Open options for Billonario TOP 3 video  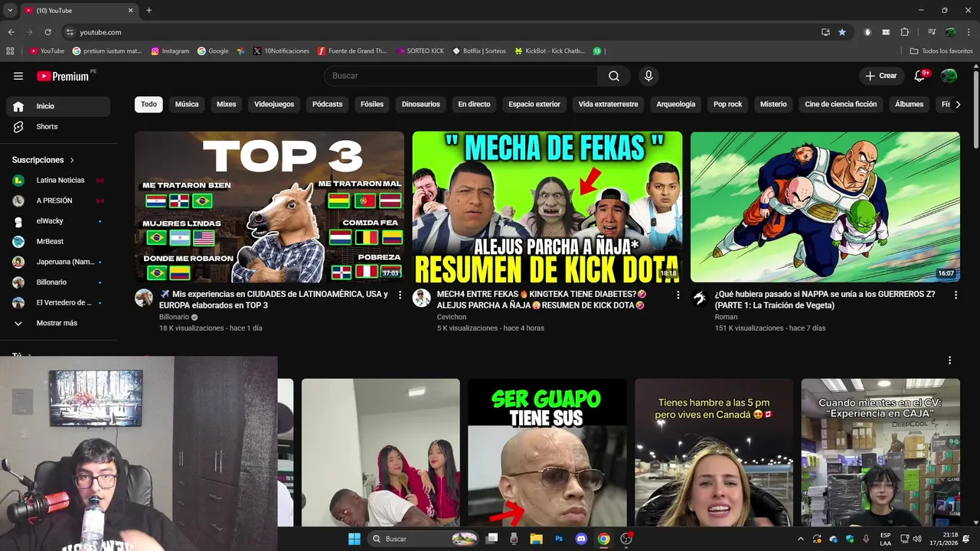point(400,295)
